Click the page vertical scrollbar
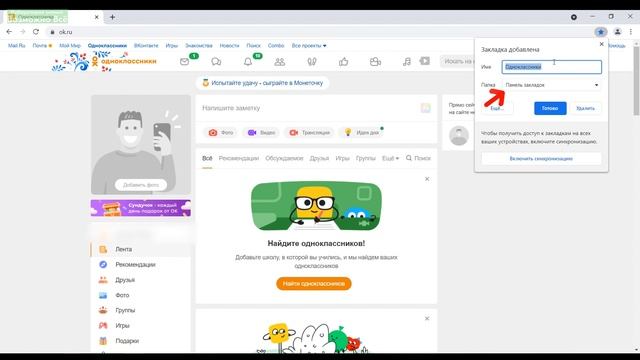The width and height of the screenshot is (640, 360). 636,81
